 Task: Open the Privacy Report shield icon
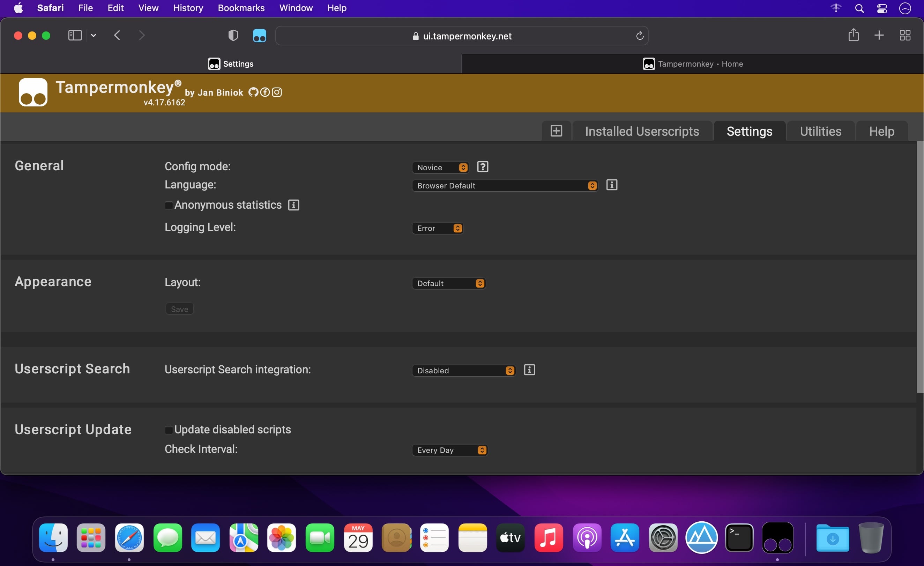click(233, 35)
